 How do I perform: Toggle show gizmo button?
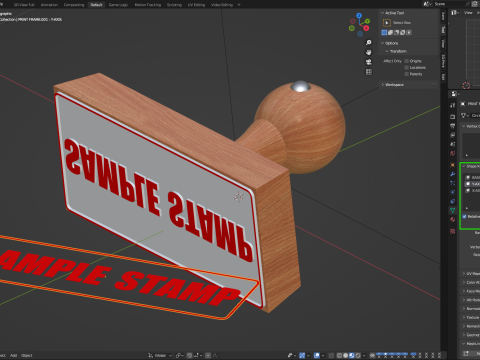click(302, 355)
